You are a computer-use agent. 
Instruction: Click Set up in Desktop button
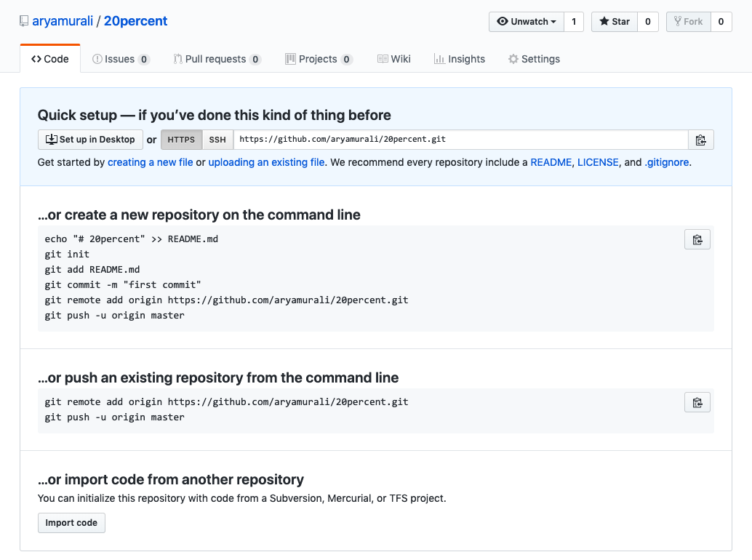90,140
